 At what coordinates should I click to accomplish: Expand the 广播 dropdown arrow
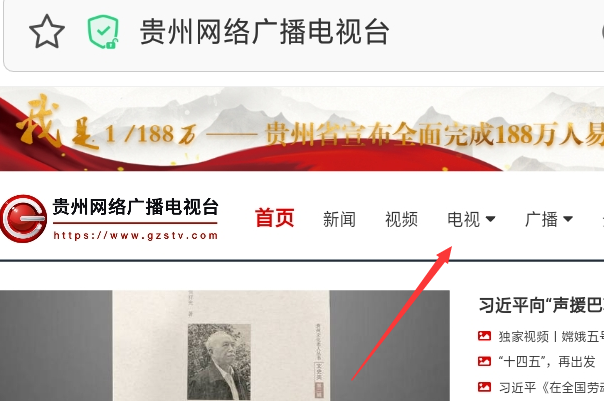click(x=568, y=219)
